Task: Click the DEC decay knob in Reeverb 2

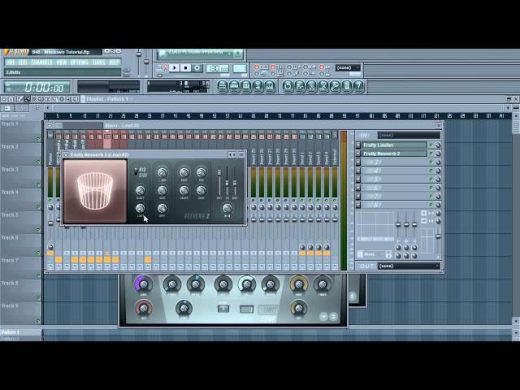Action: pyautogui.click(x=201, y=173)
